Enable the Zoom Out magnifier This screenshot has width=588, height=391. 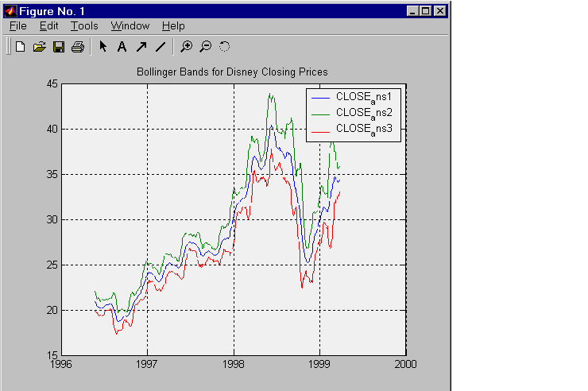coord(206,47)
